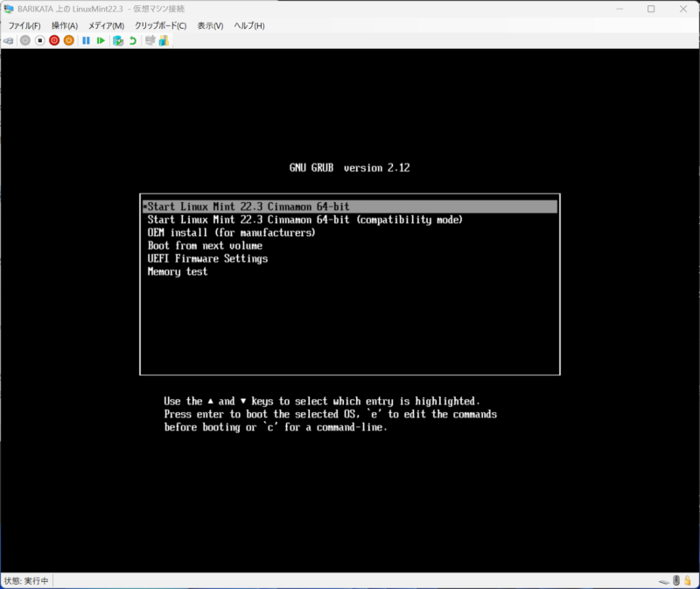The width and height of the screenshot is (700, 589).
Task: Click the mouse icon in status bar
Action: [x=677, y=581]
